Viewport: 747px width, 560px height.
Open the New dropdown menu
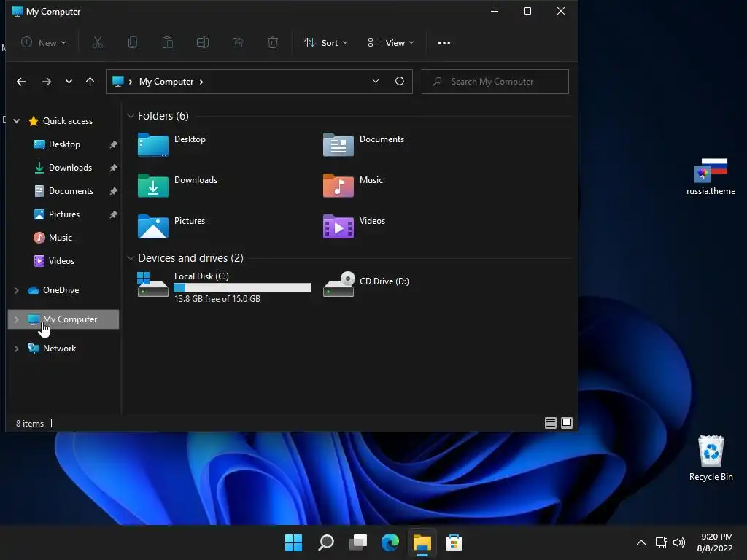(44, 42)
